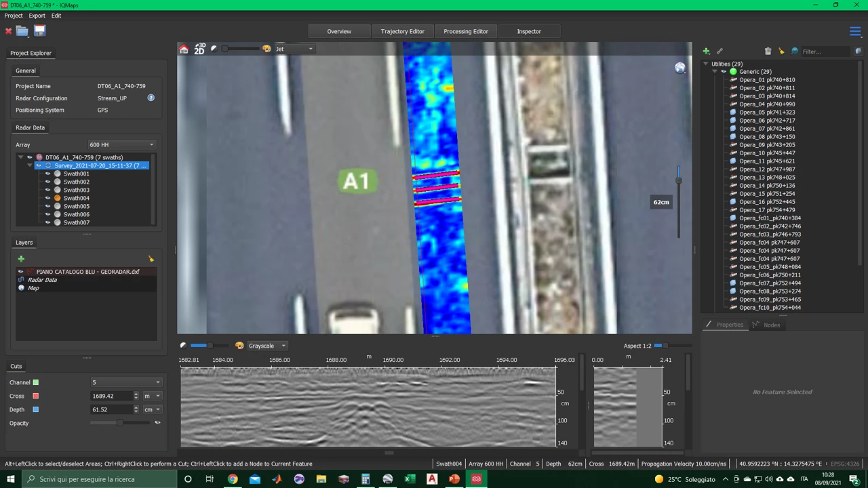Collapse the Generic (29) tree node
The width and height of the screenshot is (868, 488).
point(714,72)
